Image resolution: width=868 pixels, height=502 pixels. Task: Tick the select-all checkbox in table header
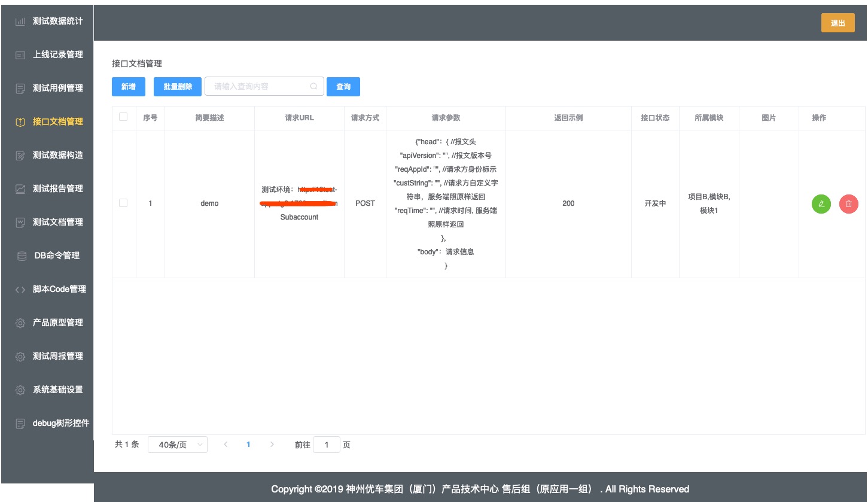tap(123, 117)
